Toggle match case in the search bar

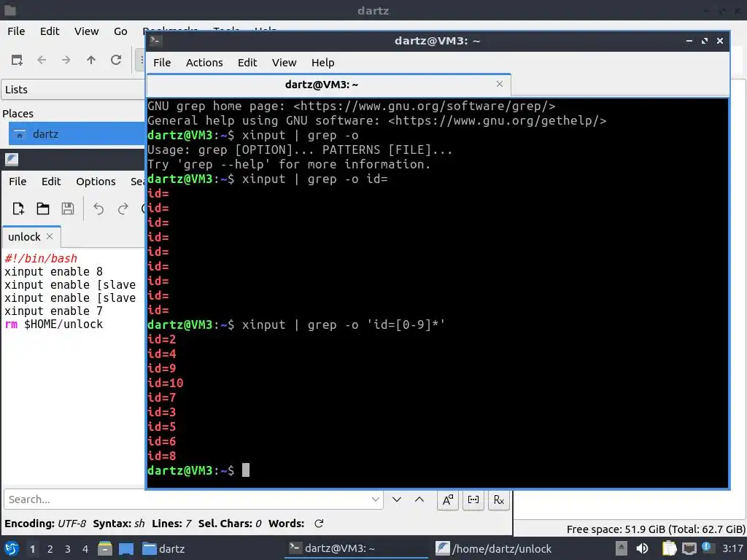[448, 499]
